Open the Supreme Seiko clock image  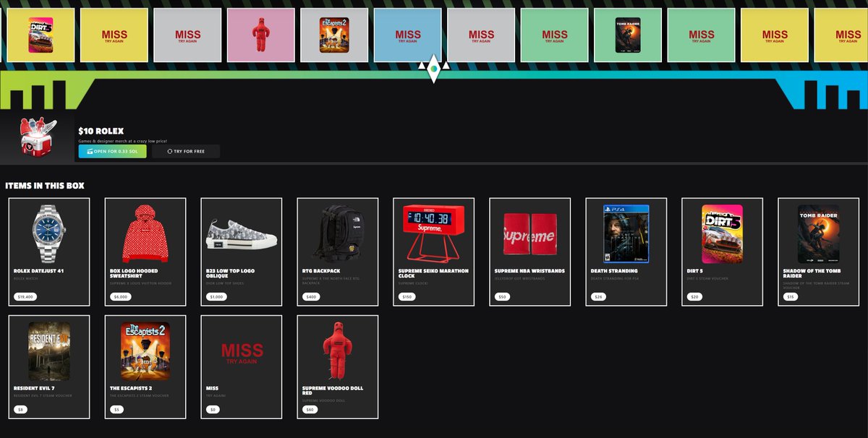coord(434,233)
